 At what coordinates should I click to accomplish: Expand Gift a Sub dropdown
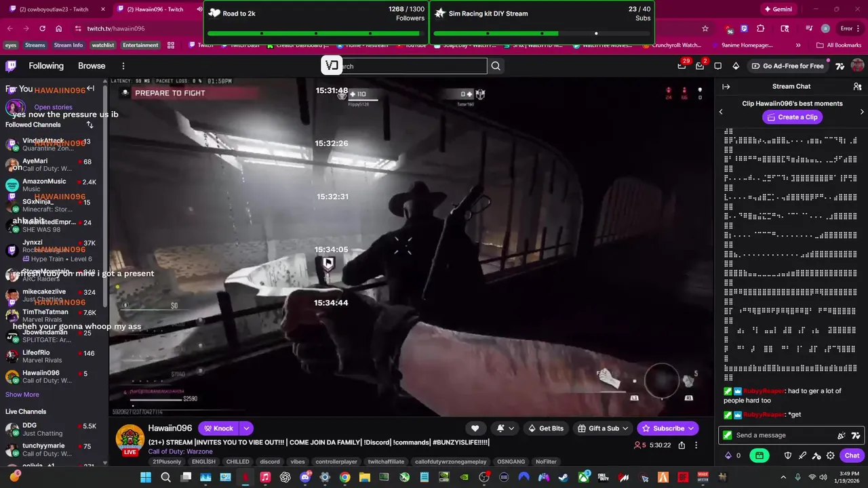[x=625, y=428]
